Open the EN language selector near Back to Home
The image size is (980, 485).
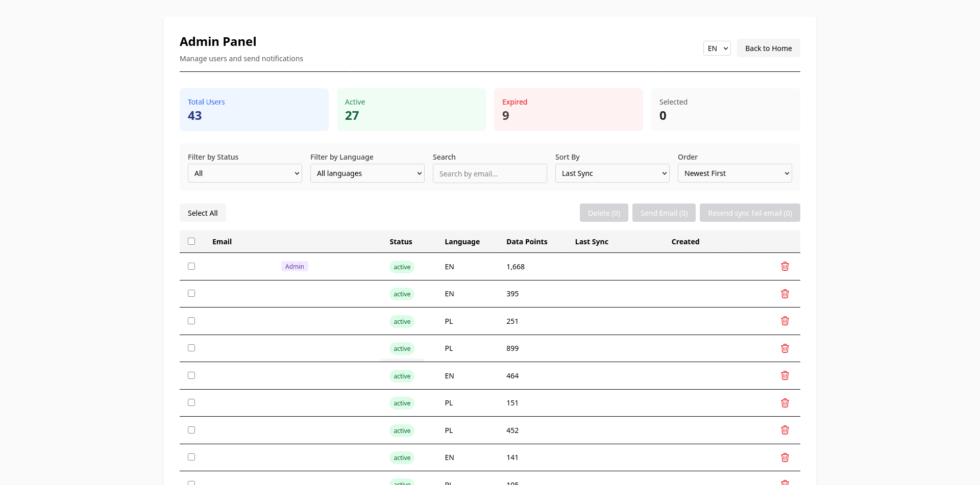[717, 48]
